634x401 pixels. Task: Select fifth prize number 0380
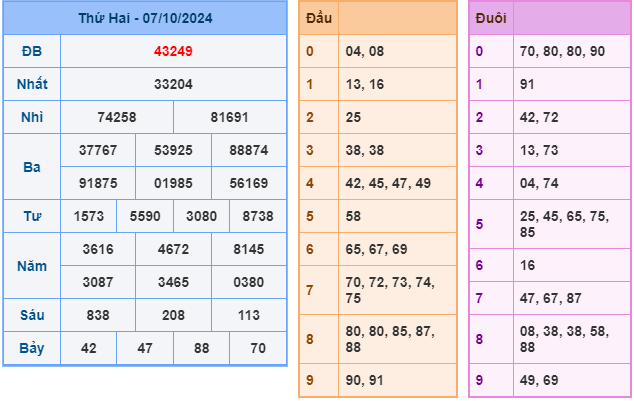coord(249,282)
